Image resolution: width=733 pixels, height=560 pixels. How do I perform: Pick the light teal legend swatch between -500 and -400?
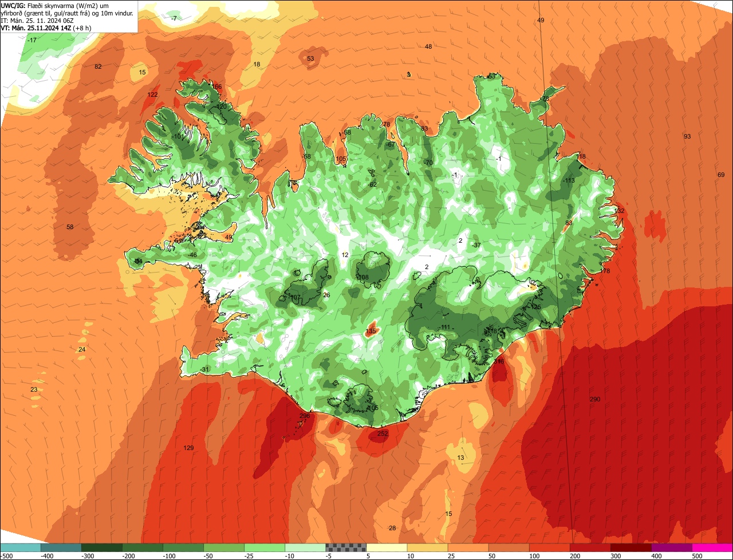tap(20, 547)
